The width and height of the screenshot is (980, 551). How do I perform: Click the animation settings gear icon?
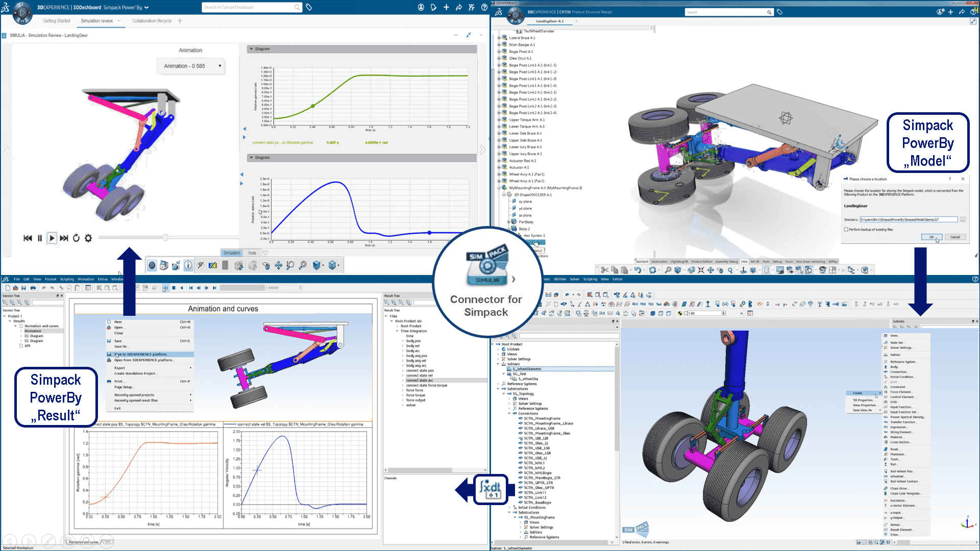88,238
